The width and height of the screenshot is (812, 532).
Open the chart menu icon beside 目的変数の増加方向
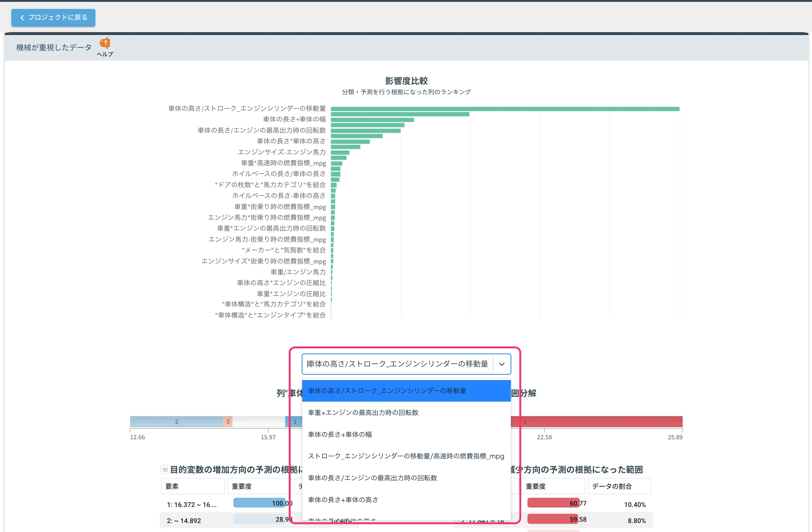[165, 470]
